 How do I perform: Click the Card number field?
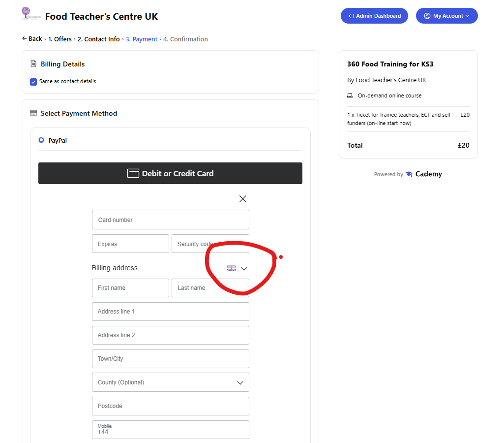[x=170, y=220]
